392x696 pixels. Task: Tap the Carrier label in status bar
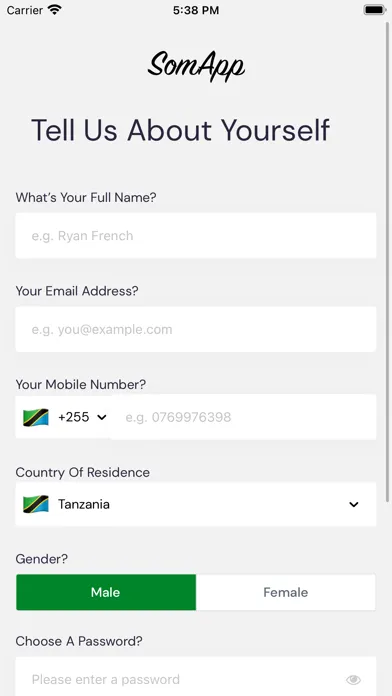click(25, 10)
